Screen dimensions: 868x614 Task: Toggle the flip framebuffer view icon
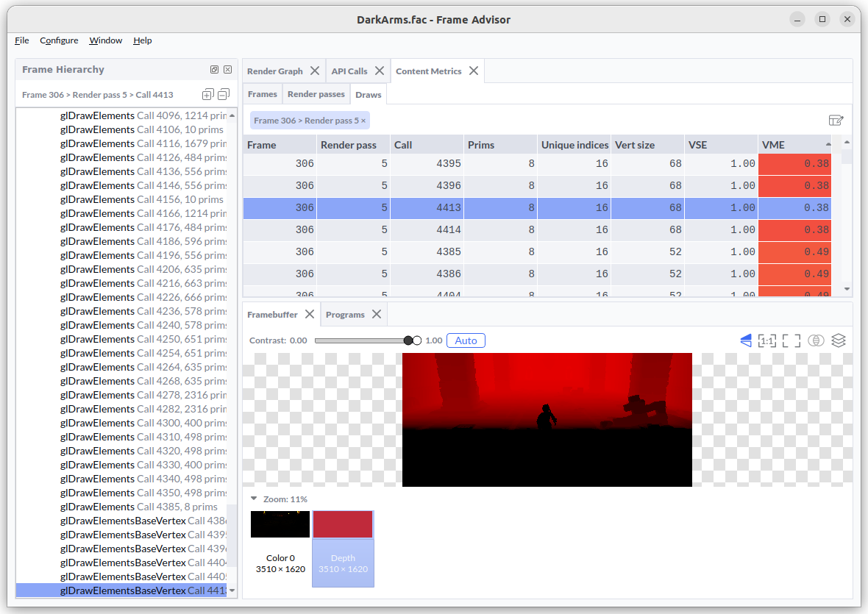coord(746,340)
